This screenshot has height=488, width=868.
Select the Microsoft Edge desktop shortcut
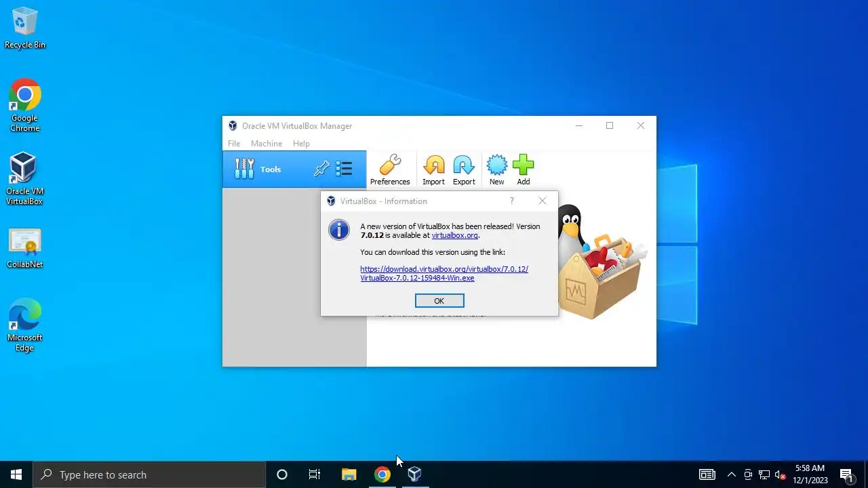(25, 325)
